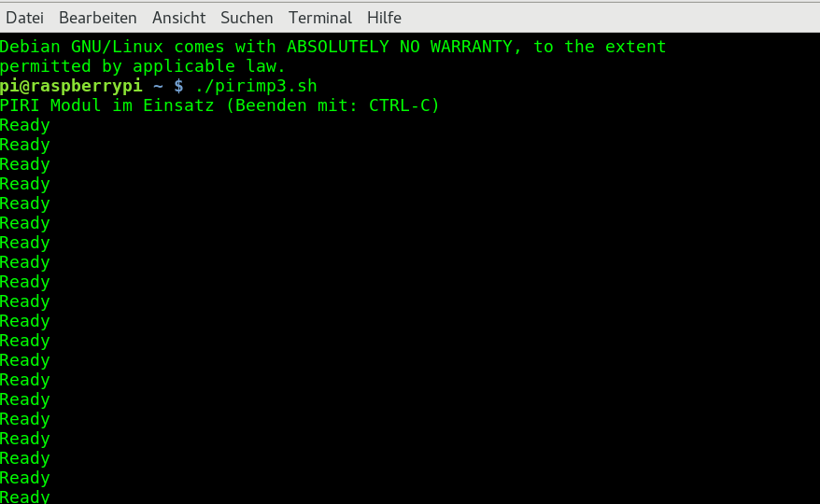Image resolution: width=820 pixels, height=504 pixels.
Task: Click the first Ready output line
Action: [x=25, y=125]
